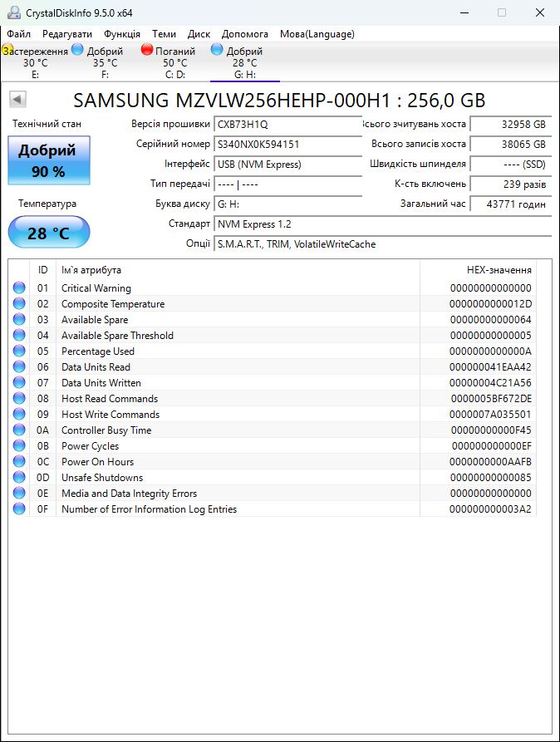
Task: Click the serial number field S340NX0K594151
Action: [287, 145]
